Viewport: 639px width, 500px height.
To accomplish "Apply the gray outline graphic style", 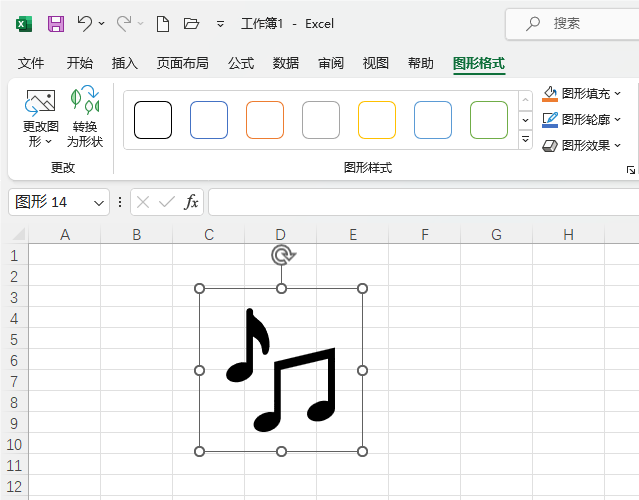I will click(x=321, y=120).
